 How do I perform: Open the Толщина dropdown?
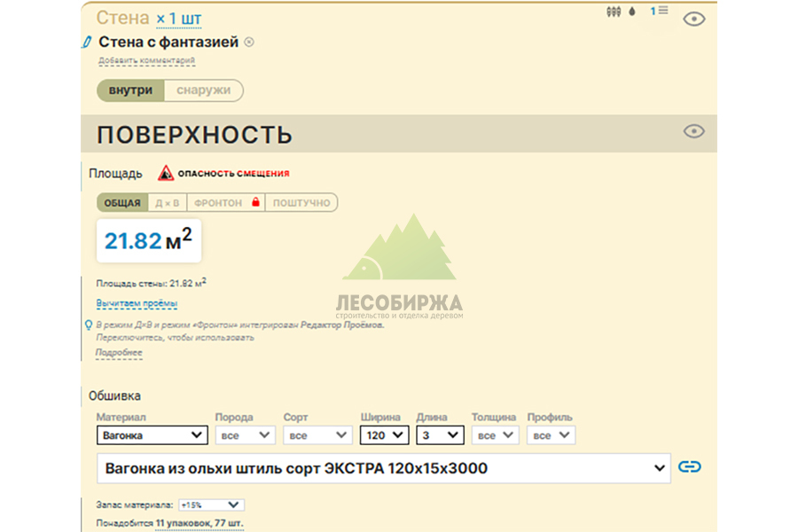495,434
